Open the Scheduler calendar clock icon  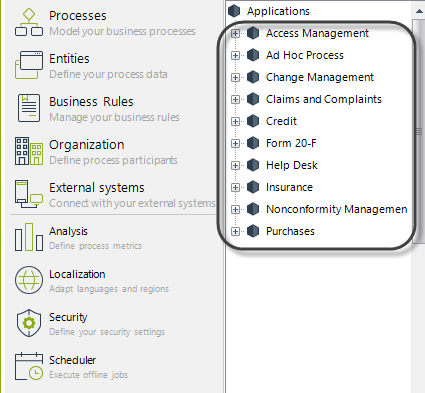coord(29,366)
